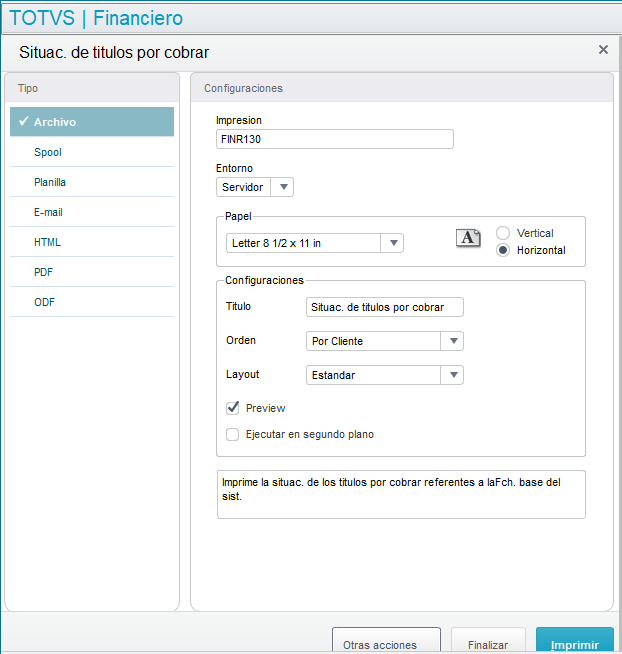Click the Tipo panel header
Viewport: 622px width, 654px height.
click(x=92, y=88)
